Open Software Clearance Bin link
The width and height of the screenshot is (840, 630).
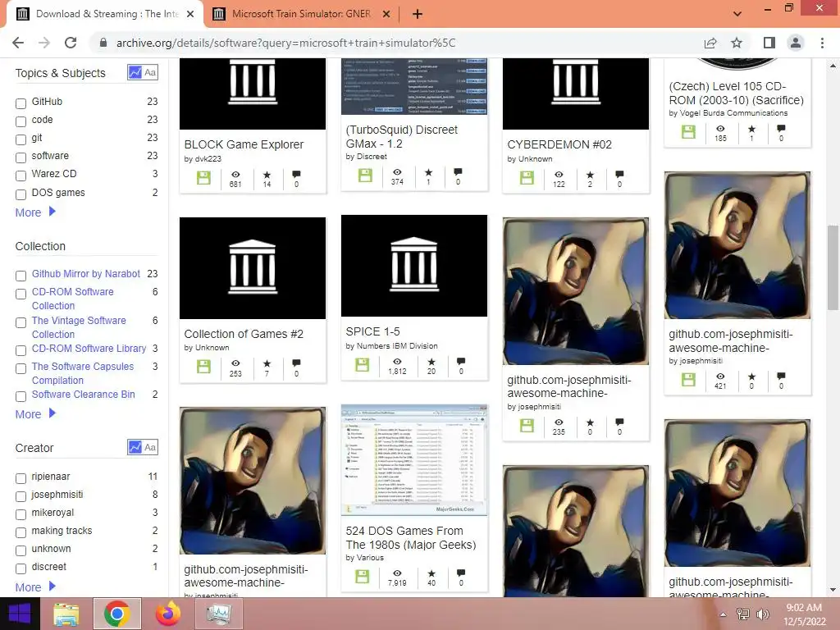click(x=83, y=395)
